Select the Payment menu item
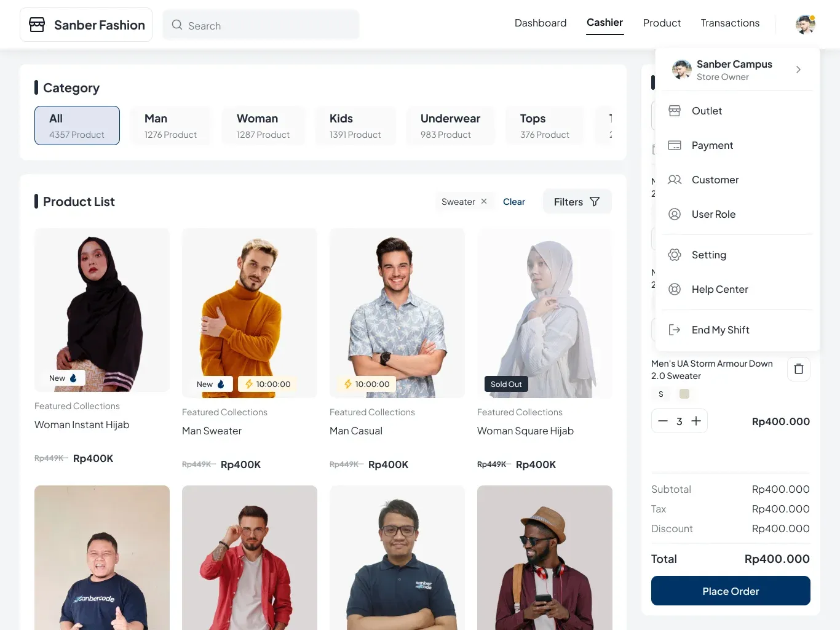 (737, 145)
